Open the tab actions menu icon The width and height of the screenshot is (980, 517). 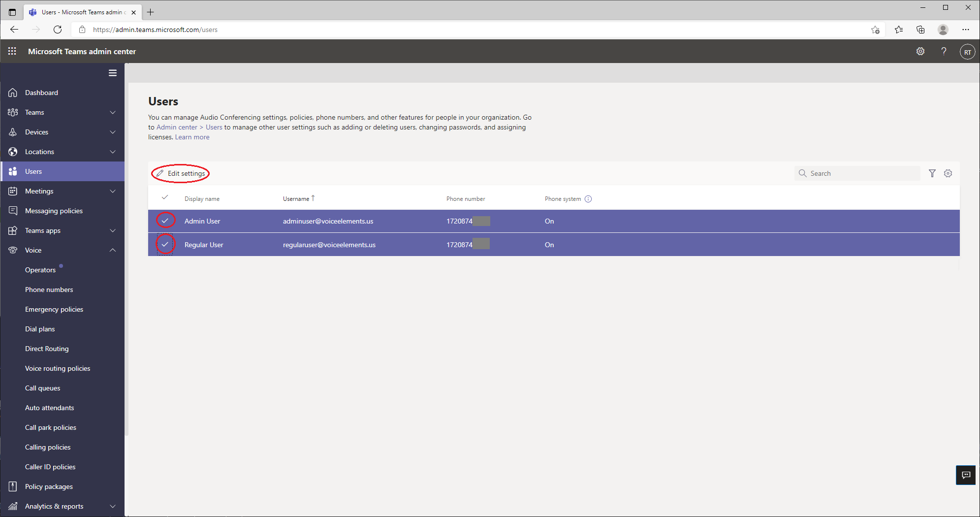[x=12, y=12]
